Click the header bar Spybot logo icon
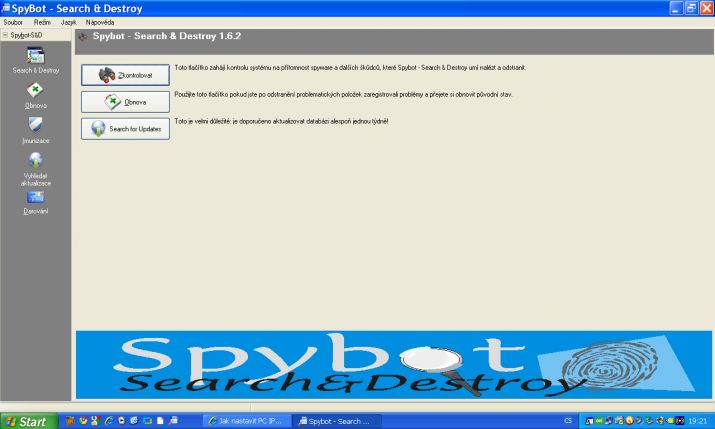The width and height of the screenshot is (715, 429). click(x=83, y=36)
